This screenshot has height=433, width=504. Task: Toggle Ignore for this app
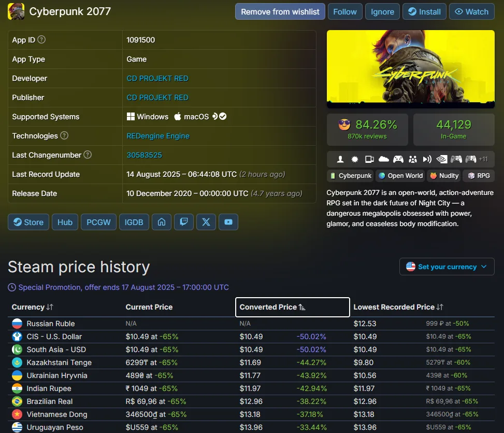[x=382, y=11]
